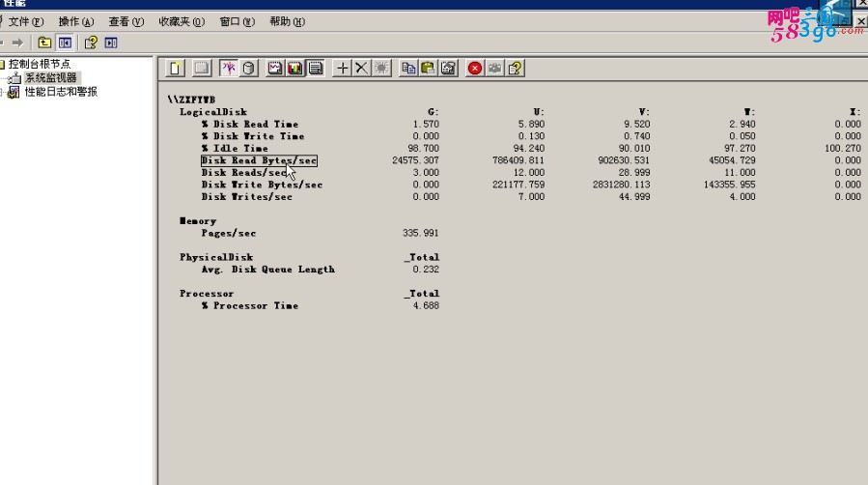Click the Update Data camera icon

click(495, 68)
